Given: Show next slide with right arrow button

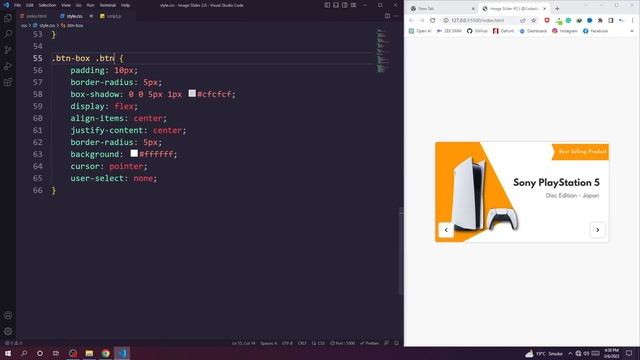Looking at the screenshot, I should (x=598, y=230).
